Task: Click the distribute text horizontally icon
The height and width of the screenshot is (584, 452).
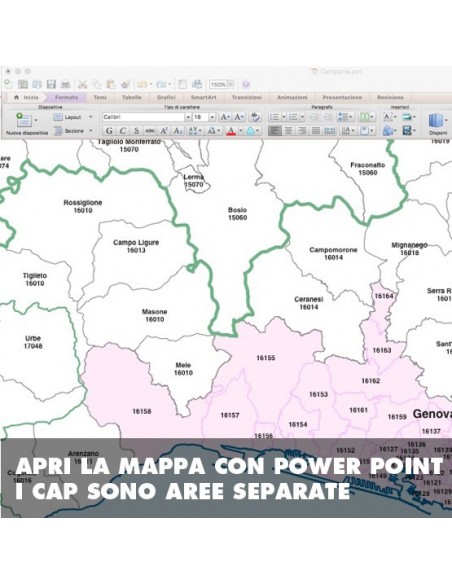Action: [x=330, y=131]
